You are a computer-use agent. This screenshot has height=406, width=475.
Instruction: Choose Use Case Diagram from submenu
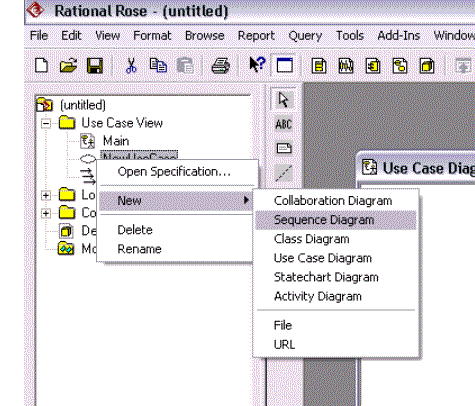336,258
